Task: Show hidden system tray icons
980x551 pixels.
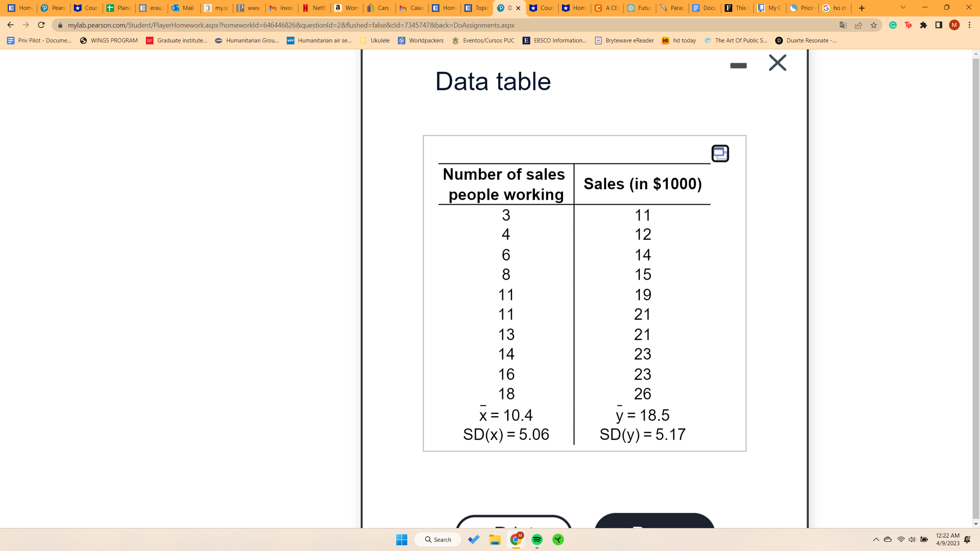Action: point(876,540)
